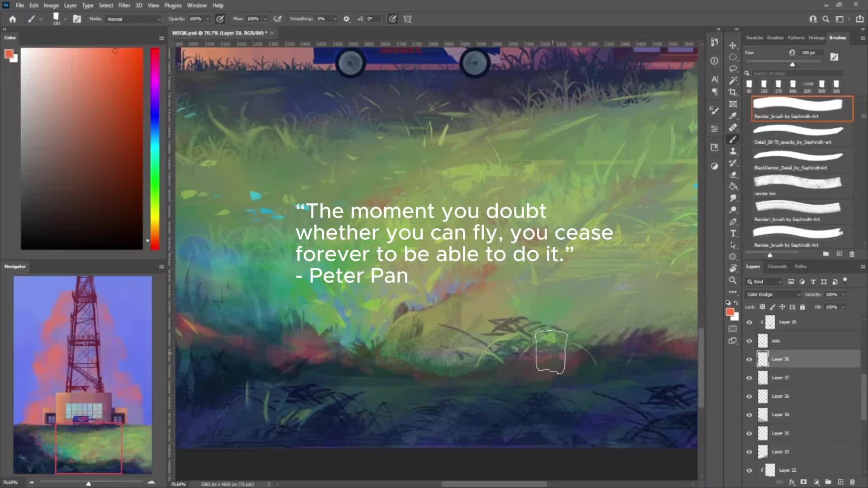This screenshot has height=488, width=868.
Task: Open the History panel icon
Action: 714,42
